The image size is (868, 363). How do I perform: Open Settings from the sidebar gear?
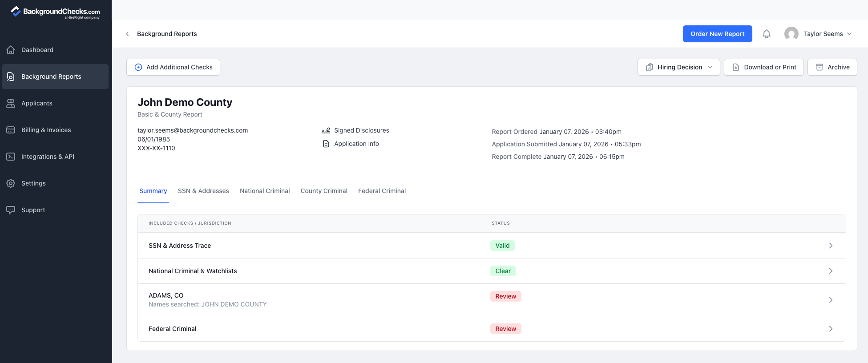(11, 183)
